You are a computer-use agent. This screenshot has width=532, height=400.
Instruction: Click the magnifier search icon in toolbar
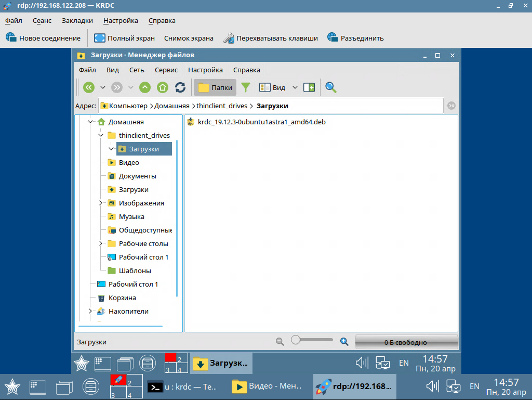tap(331, 87)
